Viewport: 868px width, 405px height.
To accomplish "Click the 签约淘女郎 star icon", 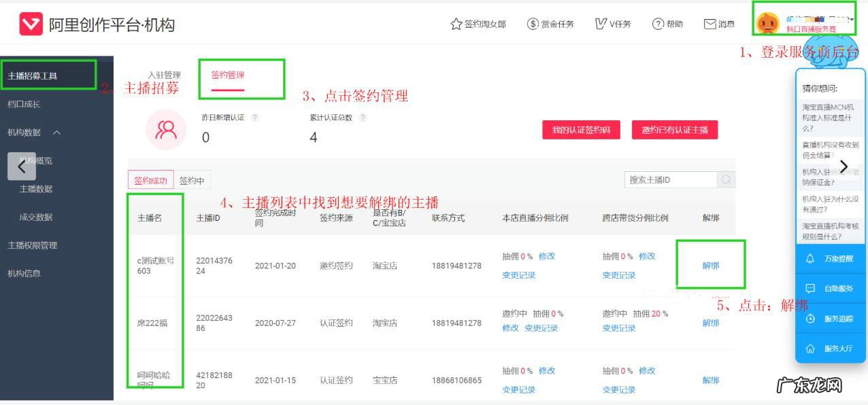I will [456, 23].
